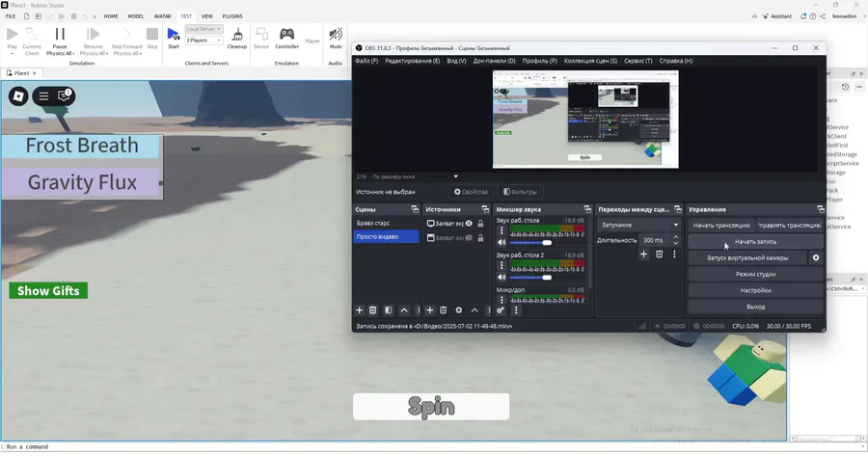Click Pause Physics in Roblox Studio
868x456 pixels.
point(60,35)
